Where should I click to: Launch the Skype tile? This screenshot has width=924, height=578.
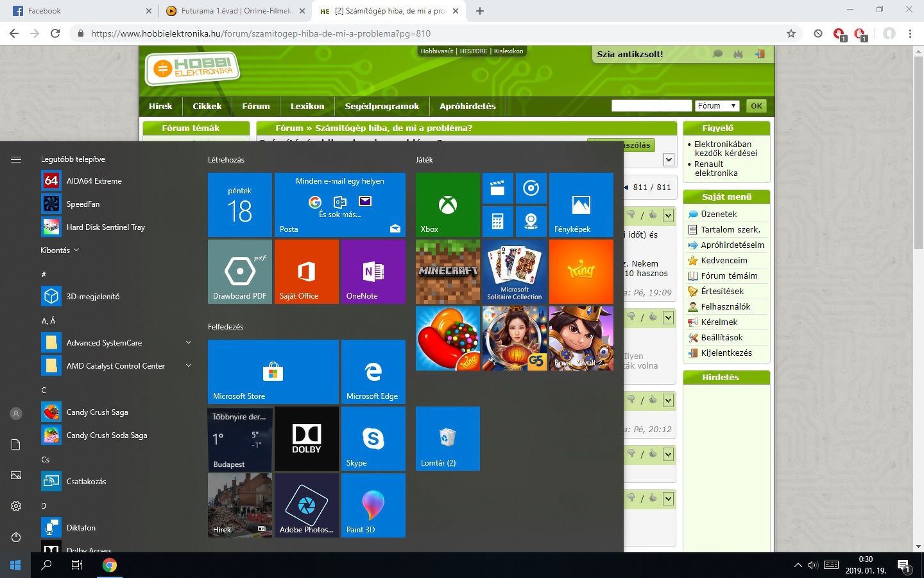click(373, 439)
